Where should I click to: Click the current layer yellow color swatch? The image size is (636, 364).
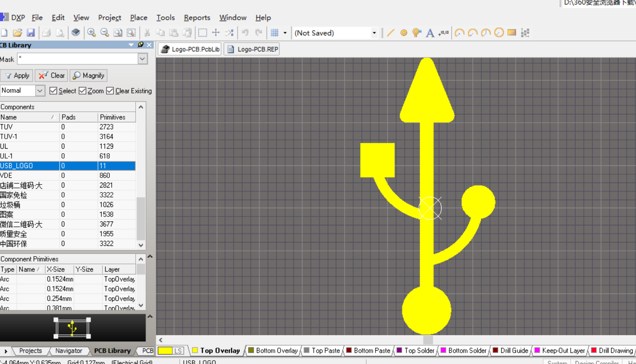[165, 351]
